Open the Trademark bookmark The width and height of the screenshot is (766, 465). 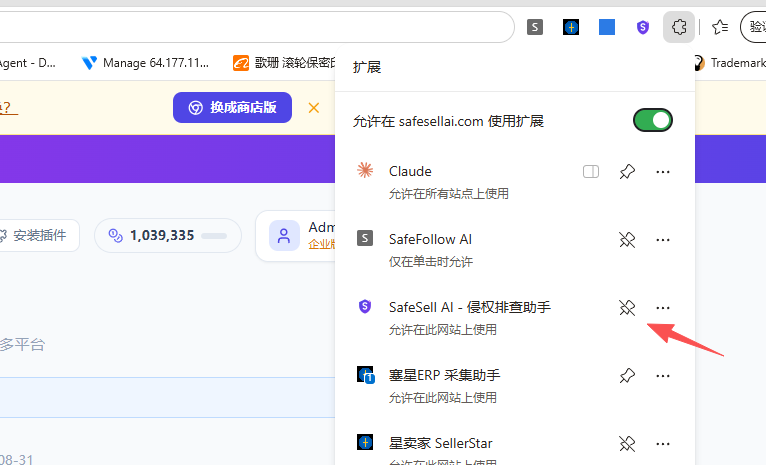pos(730,63)
